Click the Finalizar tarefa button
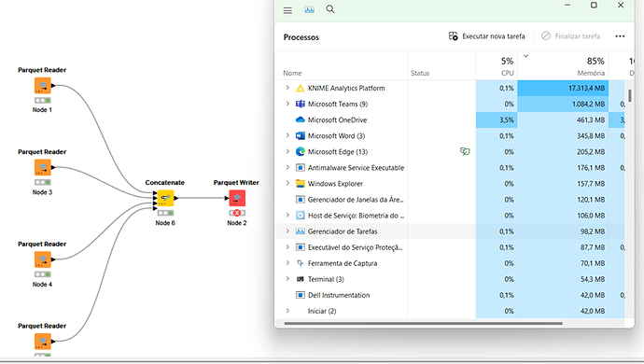644x364 pixels. [570, 36]
